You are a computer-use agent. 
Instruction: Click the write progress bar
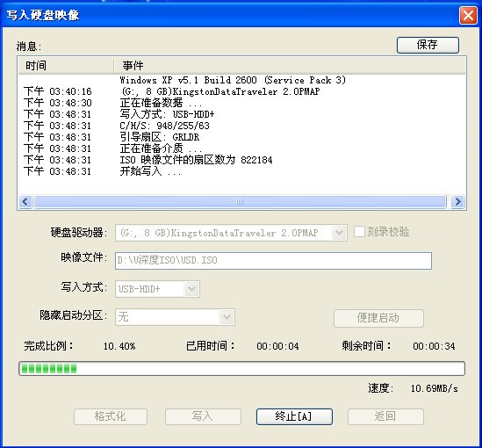pyautogui.click(x=241, y=368)
